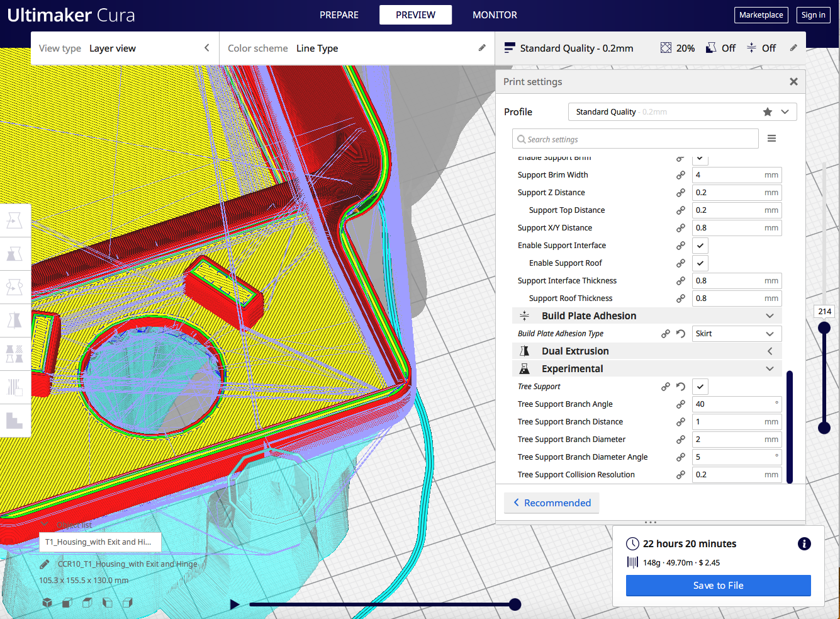Screen dimensions: 840x619
Task: Click link icon for Support X/Y Distance
Action: click(x=680, y=228)
